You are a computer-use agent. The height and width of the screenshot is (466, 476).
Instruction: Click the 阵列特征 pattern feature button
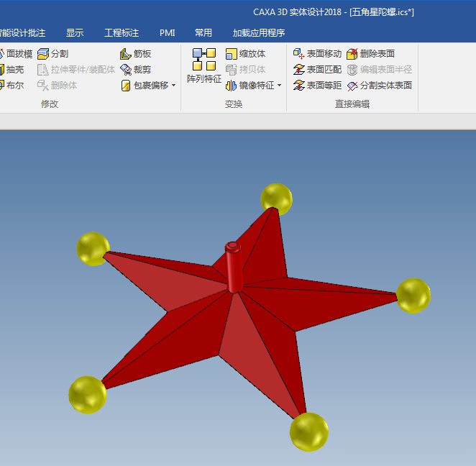204,65
